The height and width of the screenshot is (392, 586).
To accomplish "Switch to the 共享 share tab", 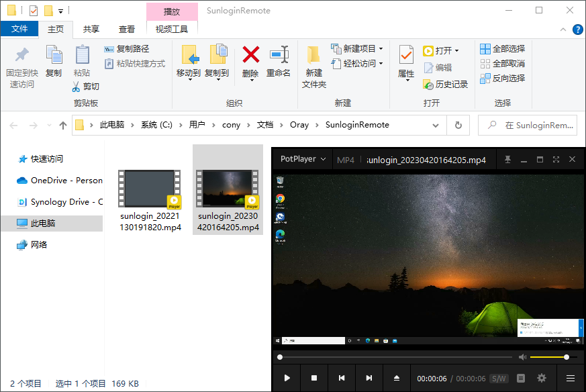I will 91,30.
